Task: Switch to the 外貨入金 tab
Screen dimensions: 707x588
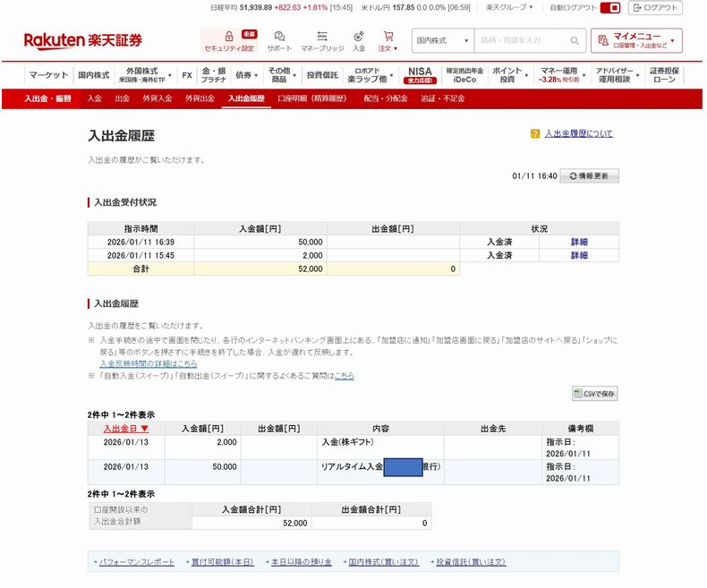Action: (158, 98)
